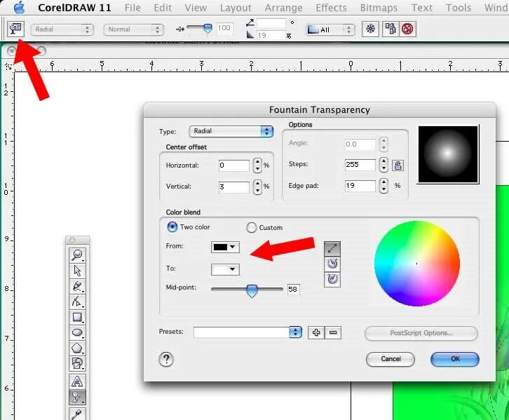Image resolution: width=509 pixels, height=420 pixels.
Task: Select the Basic Shapes tool
Action: (77, 363)
